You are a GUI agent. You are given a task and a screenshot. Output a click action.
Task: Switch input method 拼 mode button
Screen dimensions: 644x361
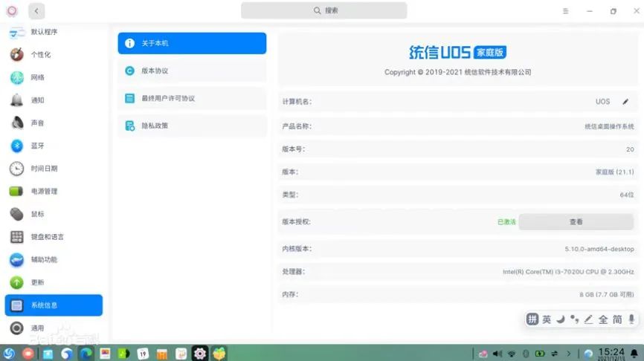click(x=532, y=319)
